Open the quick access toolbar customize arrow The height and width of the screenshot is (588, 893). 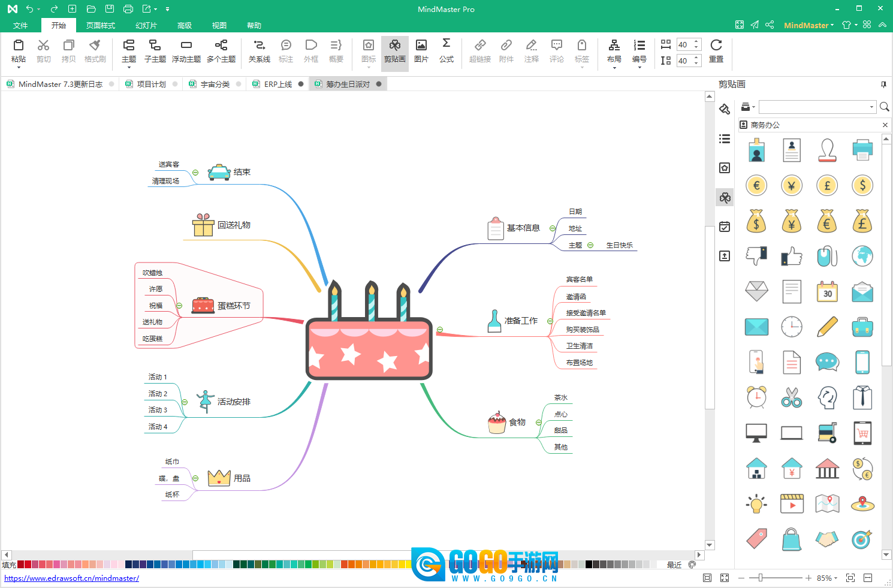click(x=167, y=9)
